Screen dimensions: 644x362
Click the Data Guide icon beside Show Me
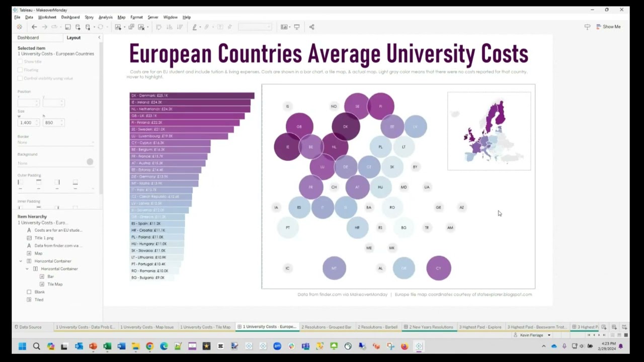point(587,27)
